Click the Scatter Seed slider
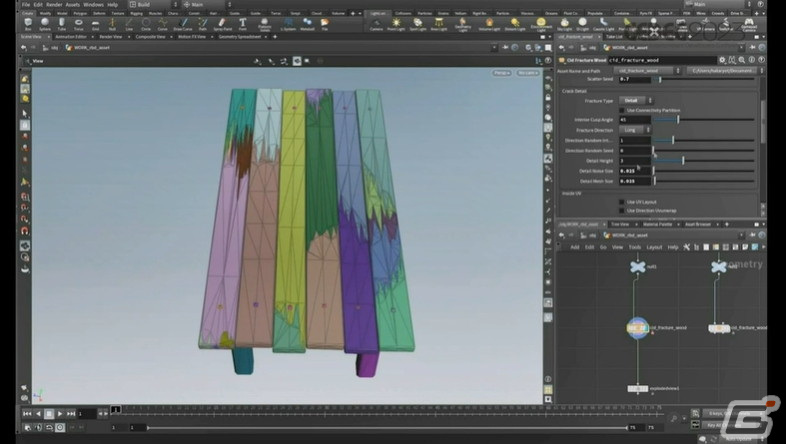The width and height of the screenshot is (786, 444). (704, 79)
